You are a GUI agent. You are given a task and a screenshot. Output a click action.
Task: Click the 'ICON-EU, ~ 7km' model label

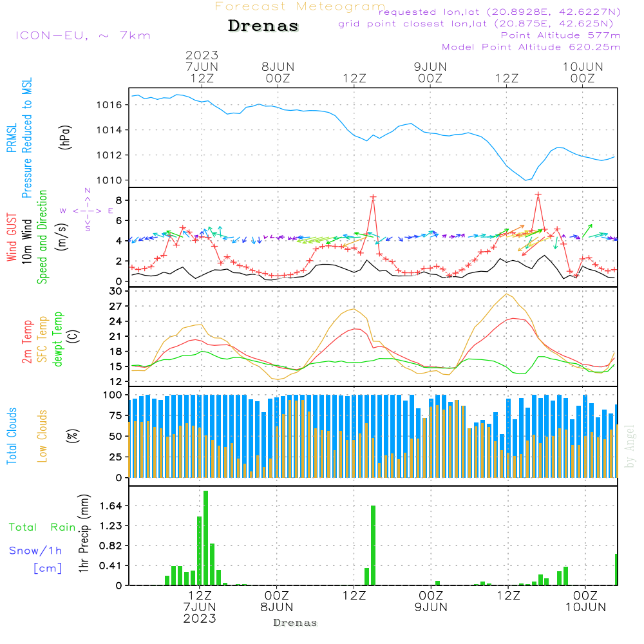click(x=83, y=35)
